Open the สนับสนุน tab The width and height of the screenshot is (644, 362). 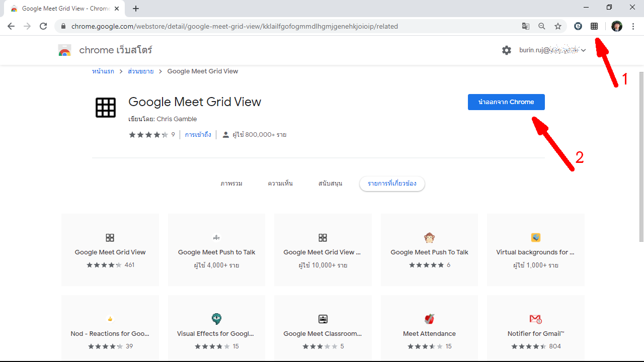[330, 184]
